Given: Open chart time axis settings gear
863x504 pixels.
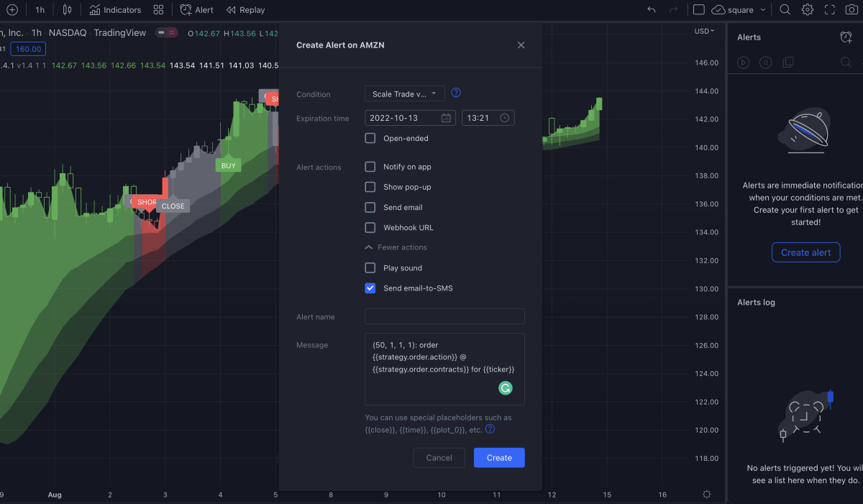Looking at the screenshot, I should (x=707, y=495).
